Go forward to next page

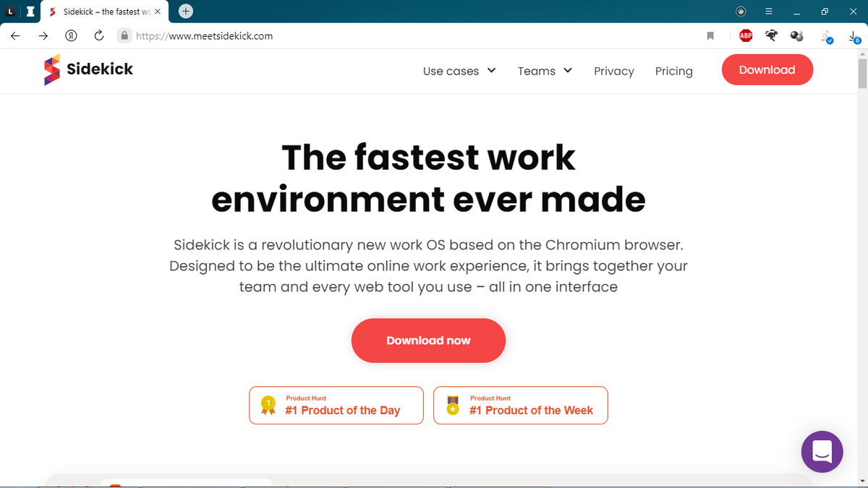coord(44,35)
